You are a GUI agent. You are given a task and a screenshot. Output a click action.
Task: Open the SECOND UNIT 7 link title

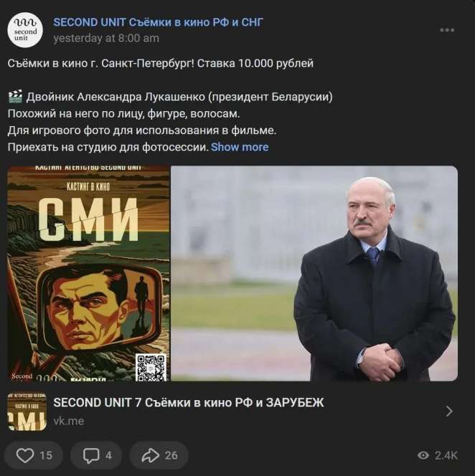pyautogui.click(x=189, y=403)
